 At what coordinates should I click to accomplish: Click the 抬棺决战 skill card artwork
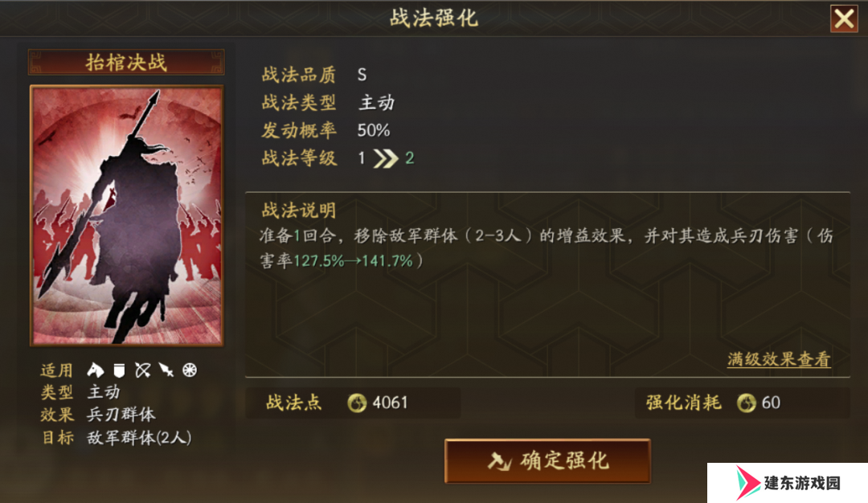(x=127, y=216)
